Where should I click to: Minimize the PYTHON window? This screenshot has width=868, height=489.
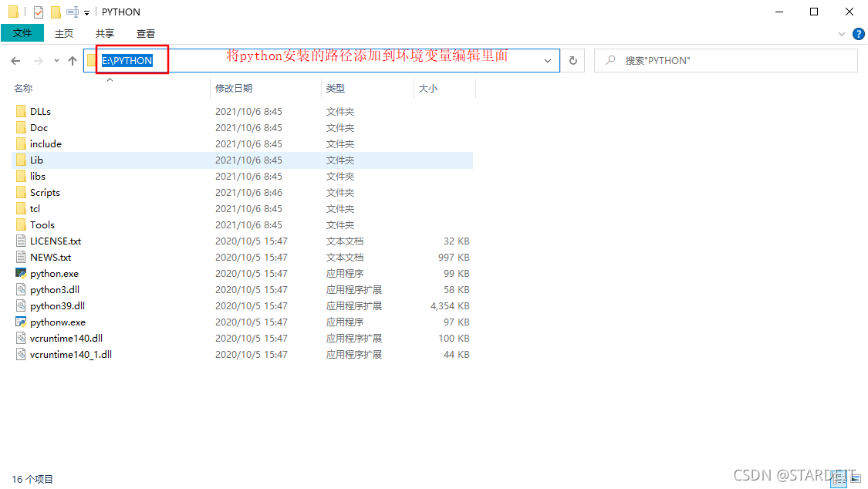pos(779,12)
